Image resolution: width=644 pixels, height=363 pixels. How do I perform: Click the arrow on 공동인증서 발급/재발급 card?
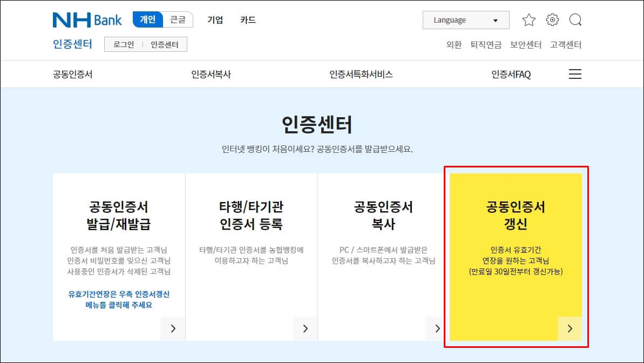pyautogui.click(x=173, y=328)
